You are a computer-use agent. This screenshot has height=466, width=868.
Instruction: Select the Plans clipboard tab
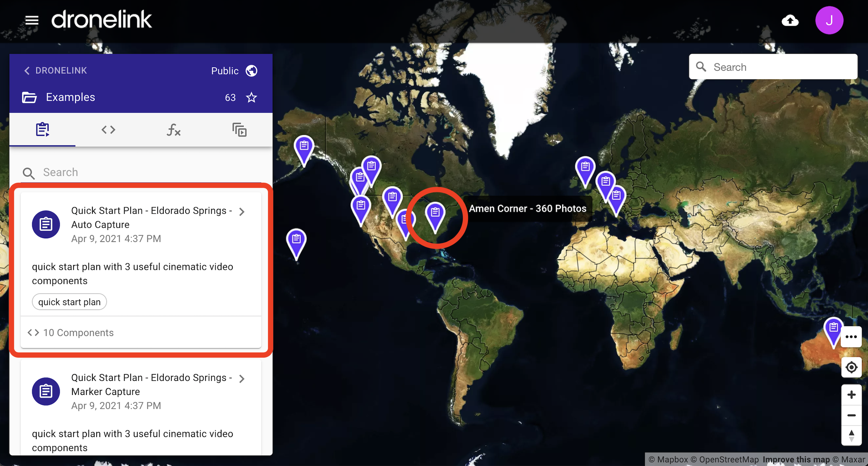[x=43, y=129]
